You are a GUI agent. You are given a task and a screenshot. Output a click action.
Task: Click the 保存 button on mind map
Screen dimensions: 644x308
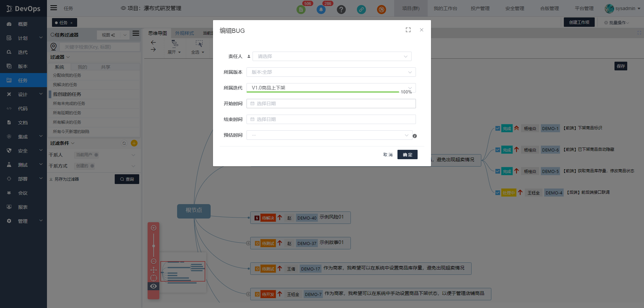(621, 66)
